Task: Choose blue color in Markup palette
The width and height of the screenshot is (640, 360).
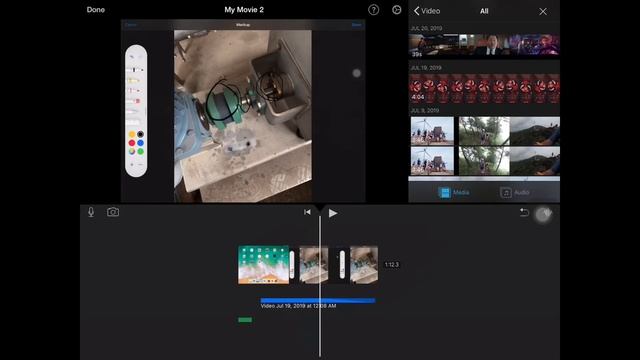Action: click(x=140, y=143)
